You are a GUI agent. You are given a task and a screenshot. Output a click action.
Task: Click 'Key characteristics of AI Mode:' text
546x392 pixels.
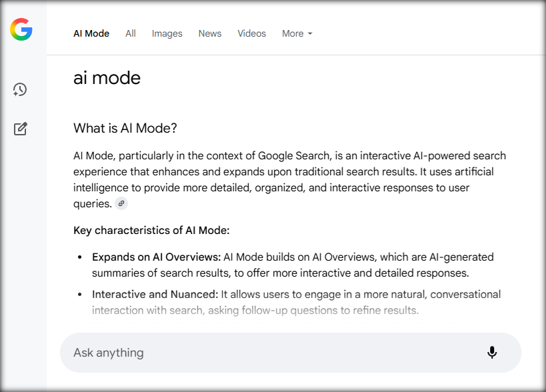pos(151,231)
